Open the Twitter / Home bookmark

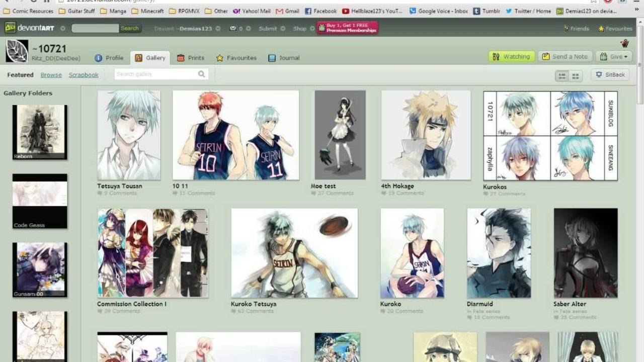point(528,11)
